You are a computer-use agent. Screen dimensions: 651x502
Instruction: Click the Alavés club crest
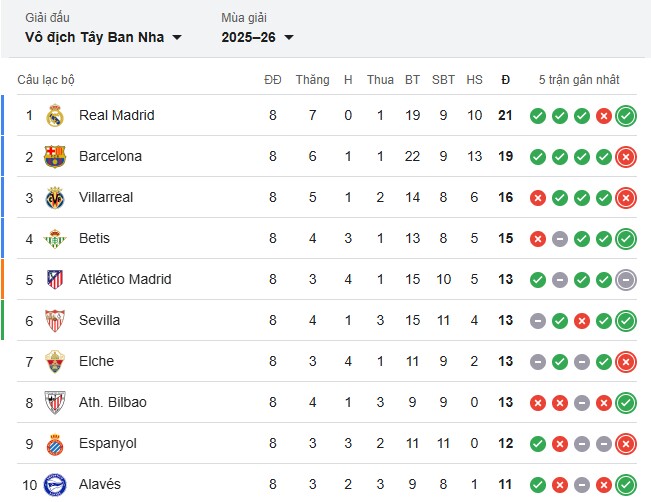[55, 484]
